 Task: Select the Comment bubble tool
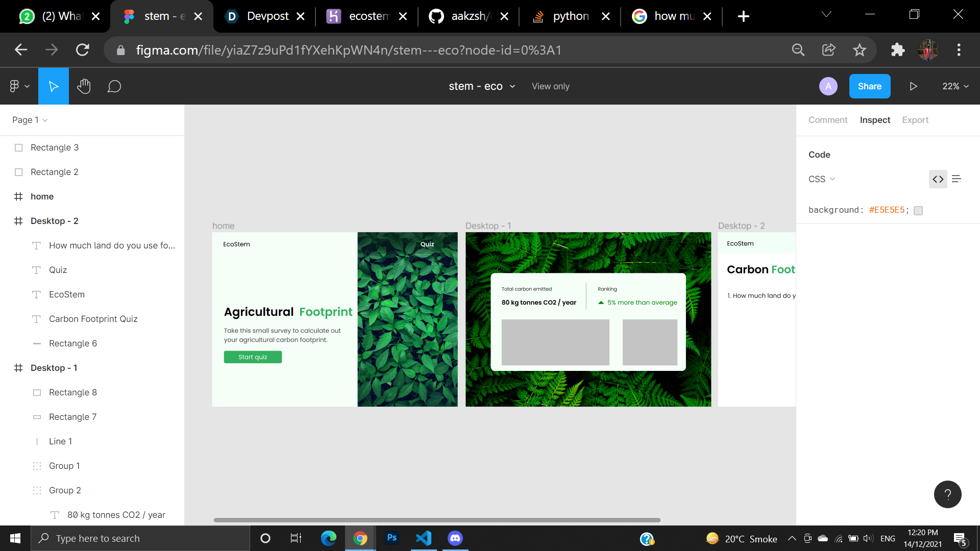pos(114,86)
